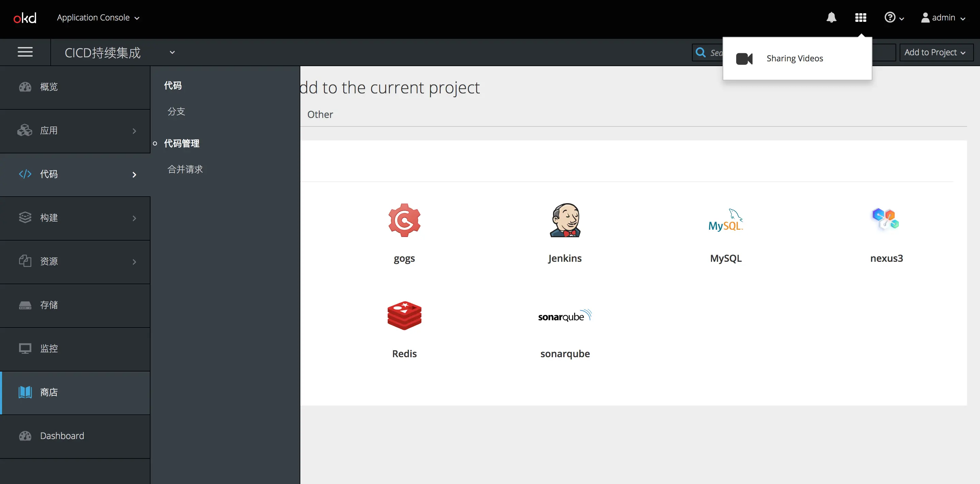Click the notifications bell icon
980x484 pixels.
[x=831, y=17]
